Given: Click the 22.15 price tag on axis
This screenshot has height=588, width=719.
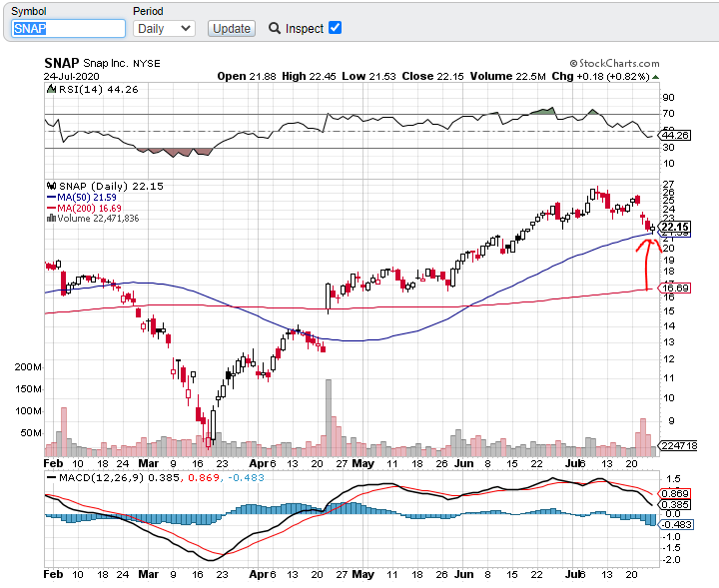Looking at the screenshot, I should coord(674,227).
